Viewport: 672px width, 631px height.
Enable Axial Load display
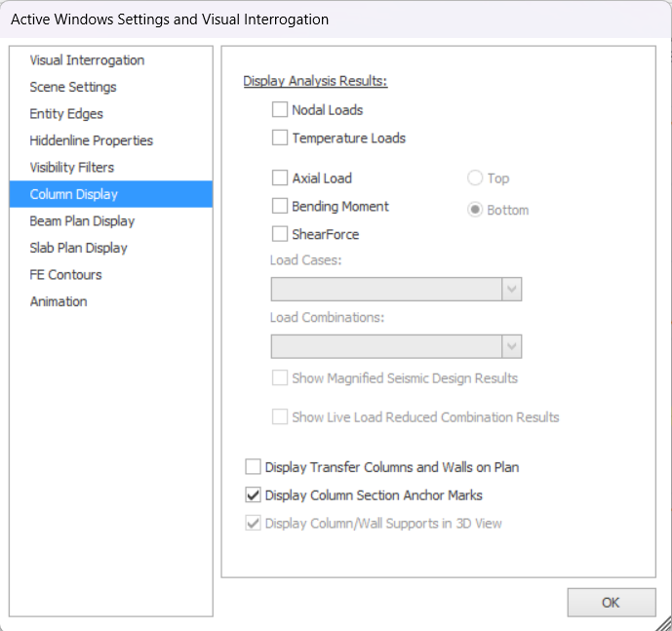280,177
